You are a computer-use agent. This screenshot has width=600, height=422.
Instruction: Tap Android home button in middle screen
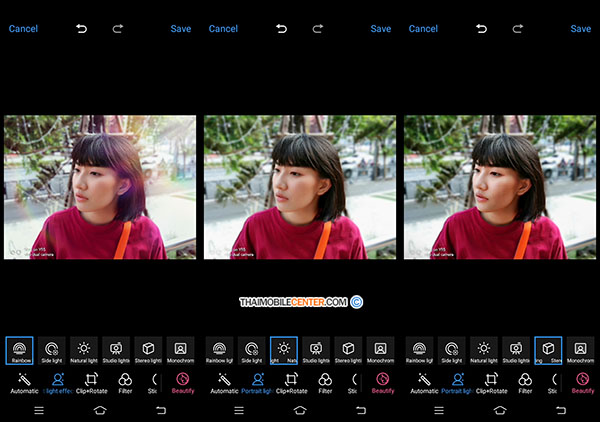[300, 411]
